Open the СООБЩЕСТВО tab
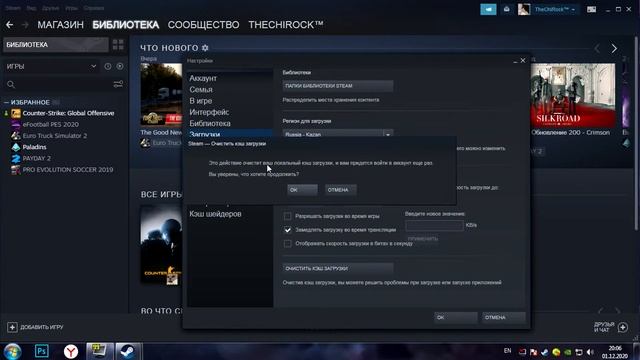The width and height of the screenshot is (640, 360). tap(203, 25)
